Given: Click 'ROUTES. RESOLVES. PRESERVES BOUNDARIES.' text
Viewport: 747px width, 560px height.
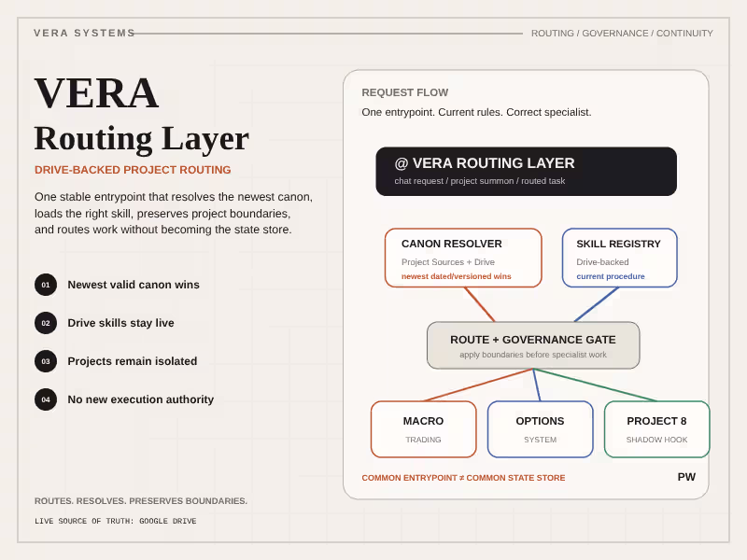Looking at the screenshot, I should click(x=141, y=501).
